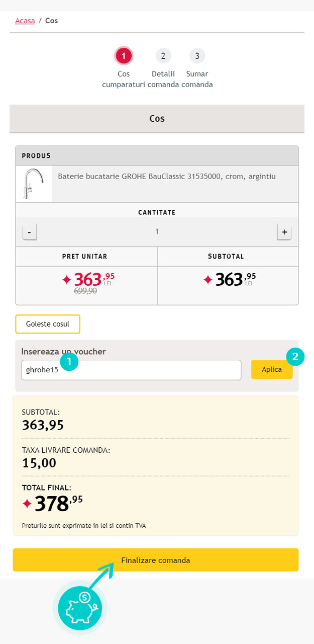314x644 pixels.
Task: Increase quantity with the plus button
Action: [284, 232]
